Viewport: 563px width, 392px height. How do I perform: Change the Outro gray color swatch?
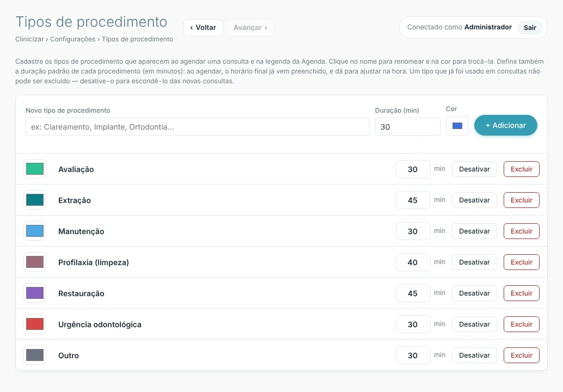click(x=35, y=355)
